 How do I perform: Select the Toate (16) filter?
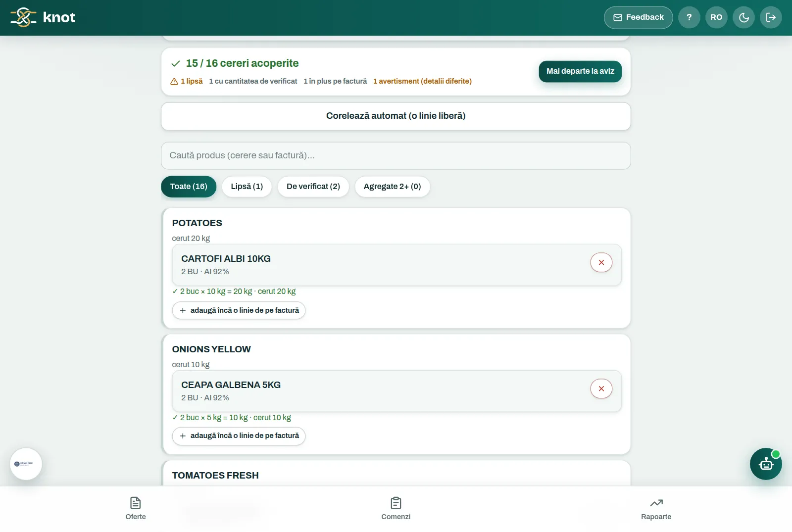pos(189,187)
